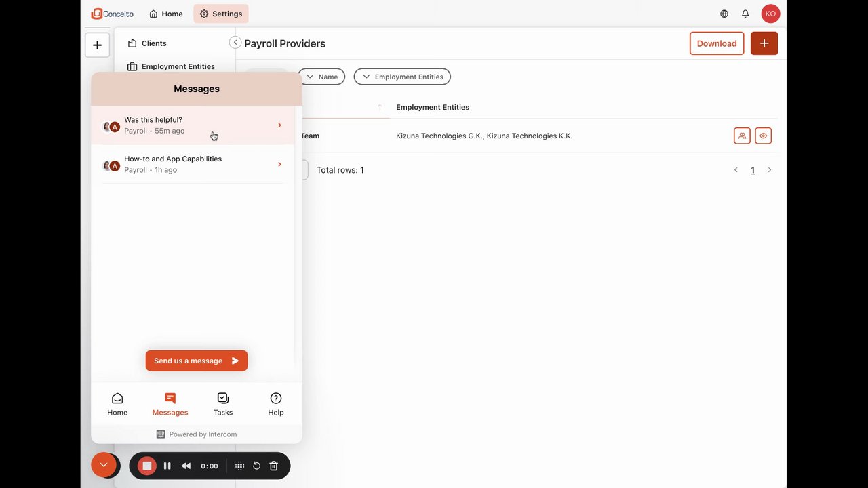Close the messenger with the round launcher
The image size is (868, 488).
tap(104, 465)
